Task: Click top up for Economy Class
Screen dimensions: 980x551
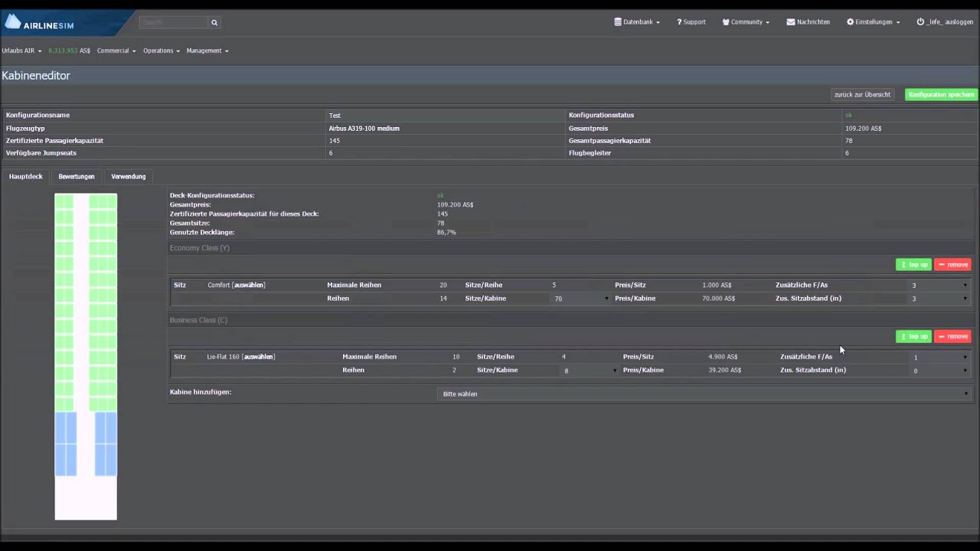Action: (913, 265)
